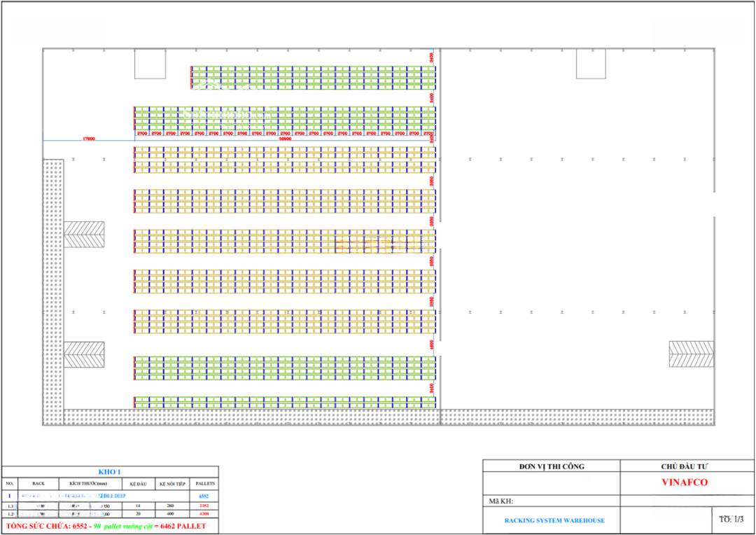Click the 58900 total length dimension

coord(286,139)
